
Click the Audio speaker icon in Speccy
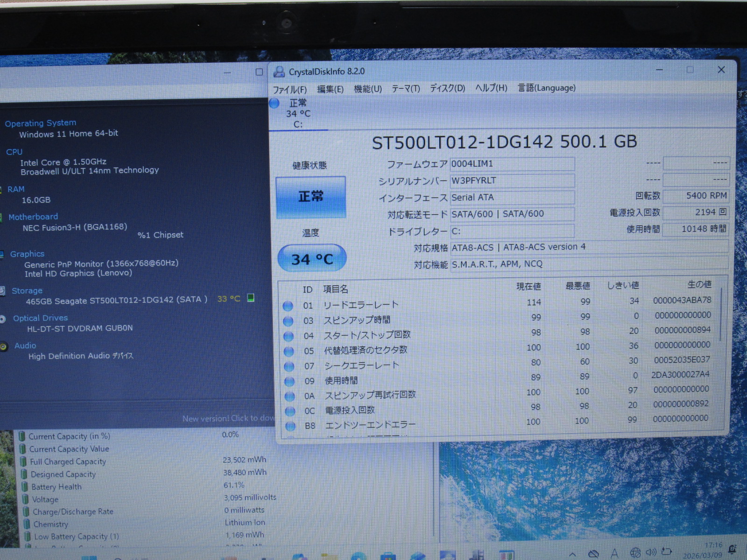3,346
